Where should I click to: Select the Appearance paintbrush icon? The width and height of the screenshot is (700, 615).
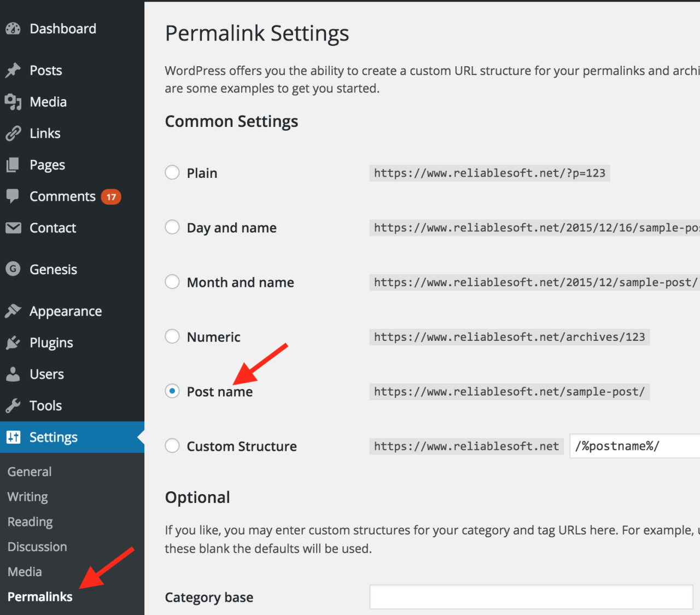(x=13, y=311)
